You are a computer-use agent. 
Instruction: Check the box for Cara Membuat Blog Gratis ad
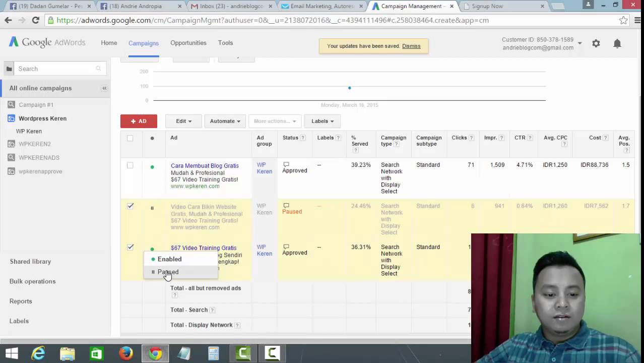(x=130, y=165)
